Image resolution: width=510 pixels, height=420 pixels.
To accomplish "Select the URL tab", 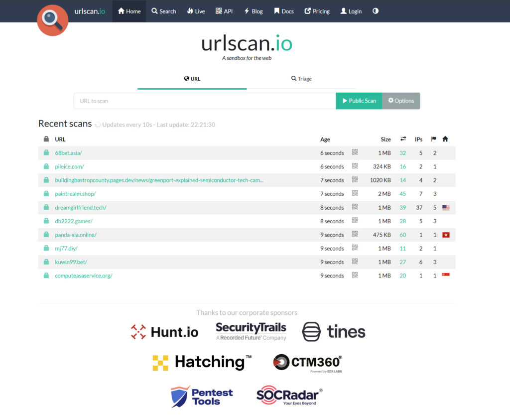I will (192, 79).
